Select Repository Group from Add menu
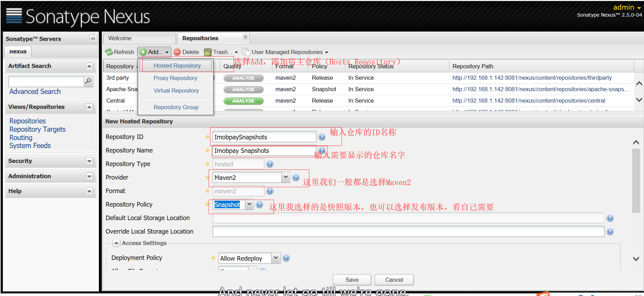The height and width of the screenshot is (296, 644). pyautogui.click(x=176, y=107)
